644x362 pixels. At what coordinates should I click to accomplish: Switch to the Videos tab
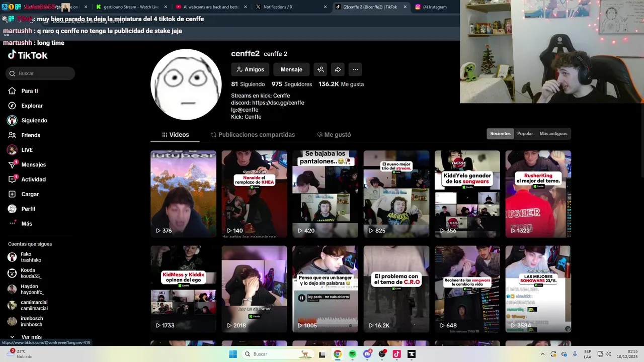175,135
